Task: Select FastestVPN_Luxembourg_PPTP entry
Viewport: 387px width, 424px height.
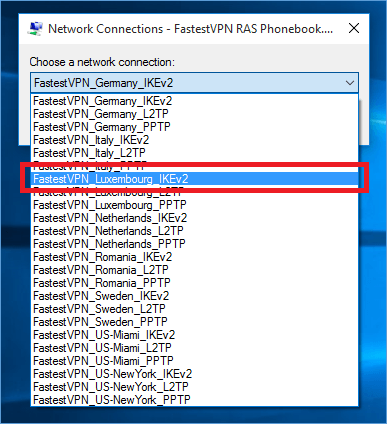Action: coord(194,205)
